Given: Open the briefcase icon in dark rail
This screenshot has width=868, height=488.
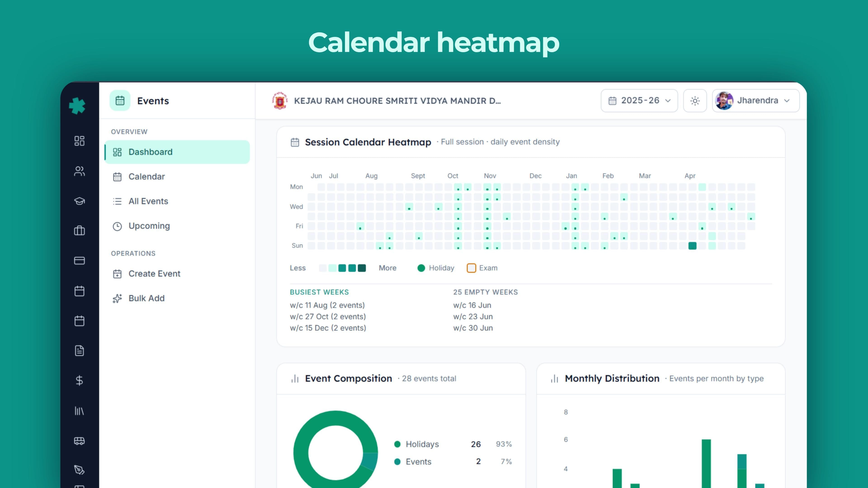Looking at the screenshot, I should coord(80,231).
